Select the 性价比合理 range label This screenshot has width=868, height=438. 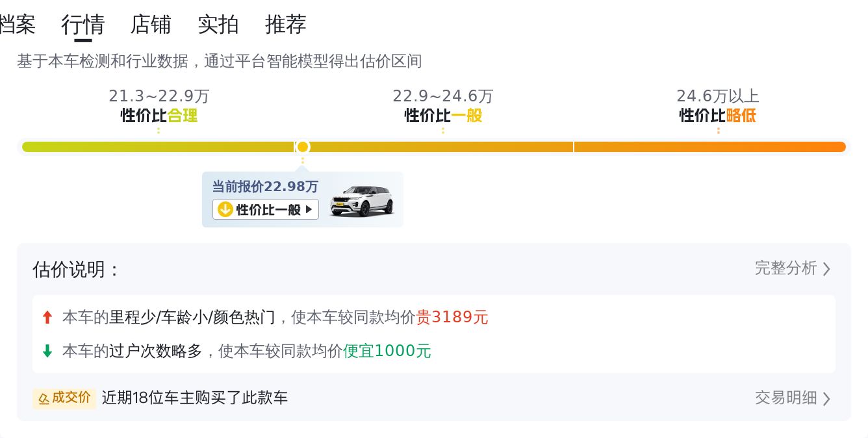pyautogui.click(x=159, y=116)
